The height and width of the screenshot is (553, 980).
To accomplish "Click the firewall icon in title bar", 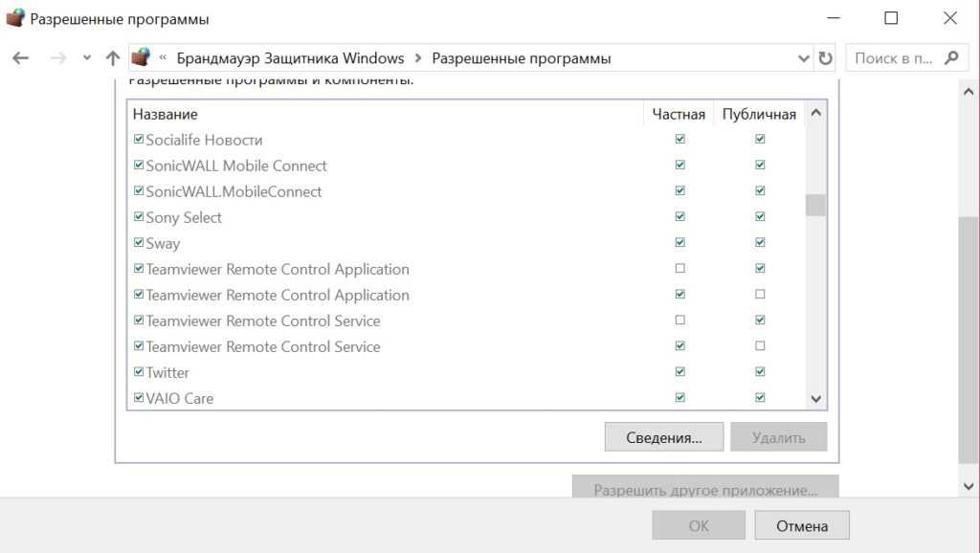I will pyautogui.click(x=15, y=18).
